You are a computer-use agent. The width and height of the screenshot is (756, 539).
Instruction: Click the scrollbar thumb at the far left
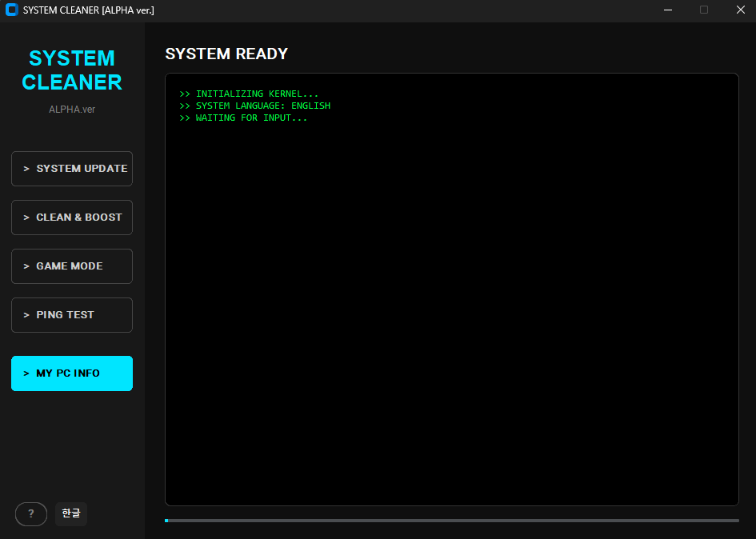[166, 521]
